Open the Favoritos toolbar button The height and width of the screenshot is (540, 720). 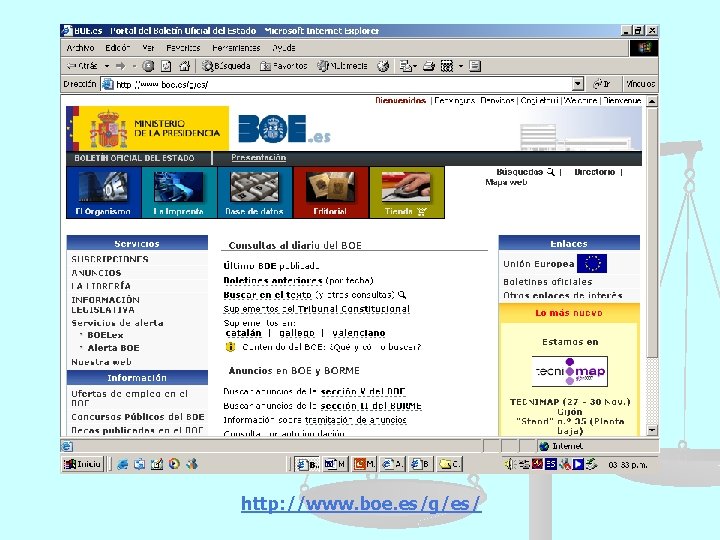[284, 66]
